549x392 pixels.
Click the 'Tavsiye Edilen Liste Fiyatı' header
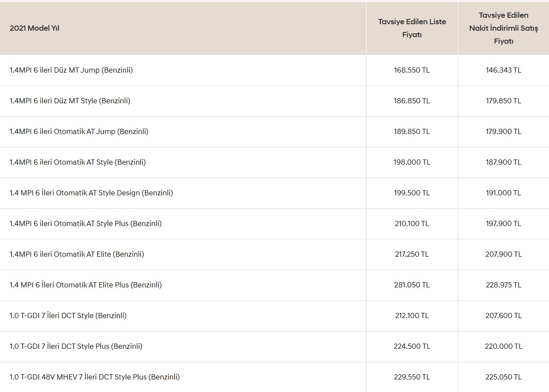tap(412, 28)
